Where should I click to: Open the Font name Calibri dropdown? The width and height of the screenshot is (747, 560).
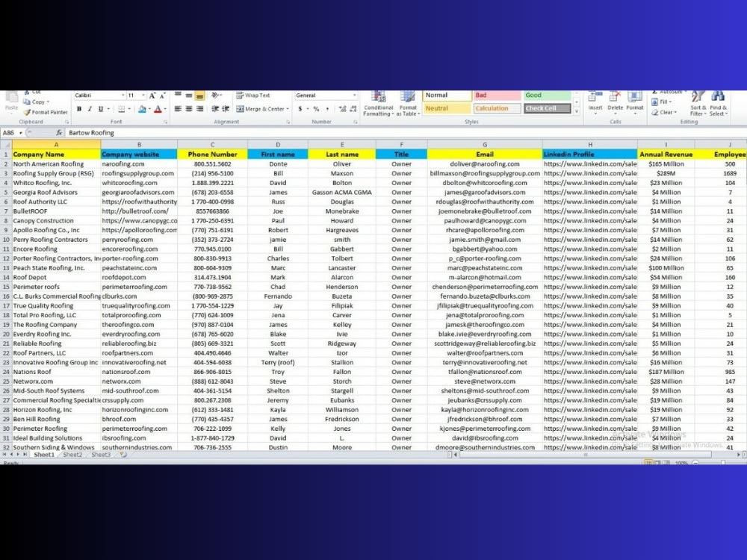[123, 96]
